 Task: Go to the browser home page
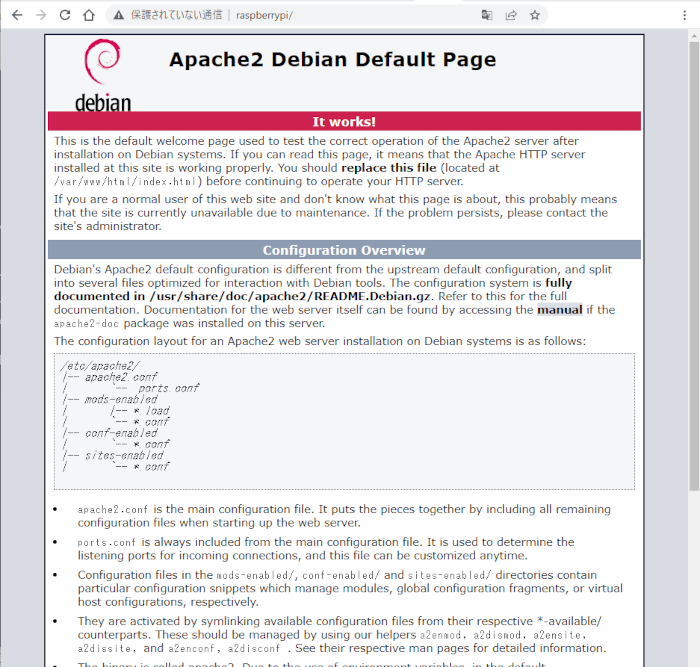(x=89, y=15)
